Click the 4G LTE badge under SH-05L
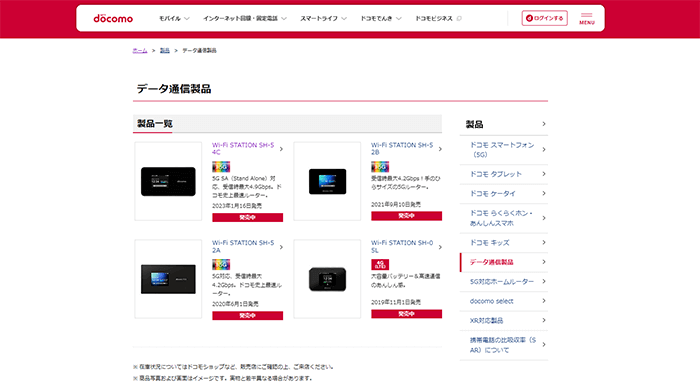The width and height of the screenshot is (700, 390). point(380,265)
